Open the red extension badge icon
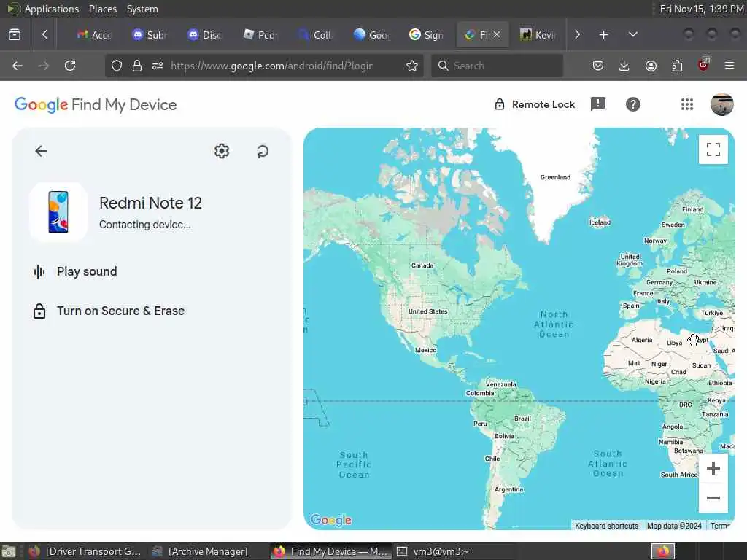 point(703,65)
